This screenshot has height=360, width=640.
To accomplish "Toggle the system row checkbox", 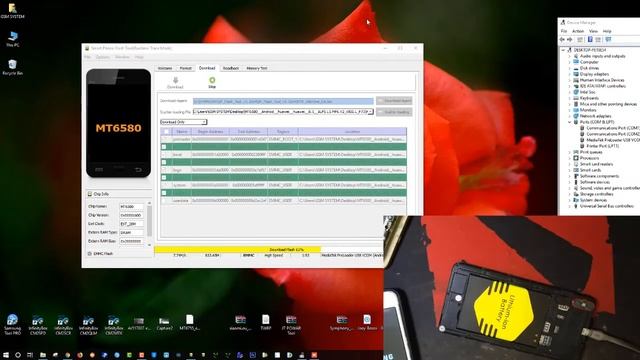I will (x=164, y=185).
